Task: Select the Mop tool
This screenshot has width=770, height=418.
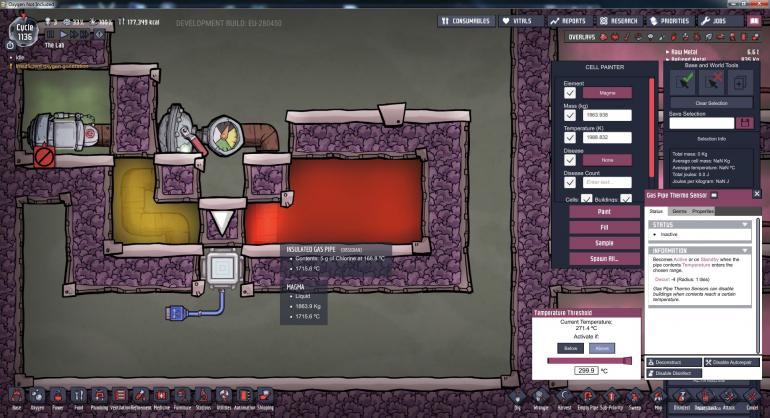Action: 658,398
